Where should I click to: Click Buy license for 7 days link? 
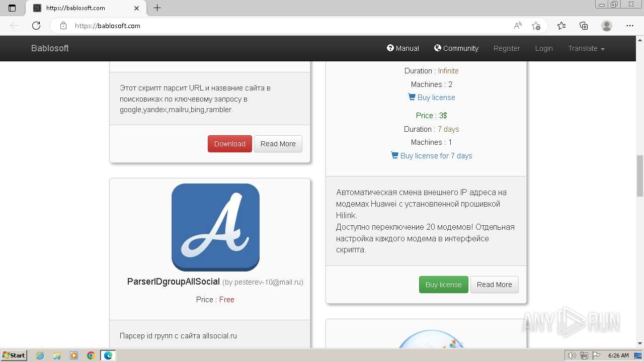[x=432, y=156]
